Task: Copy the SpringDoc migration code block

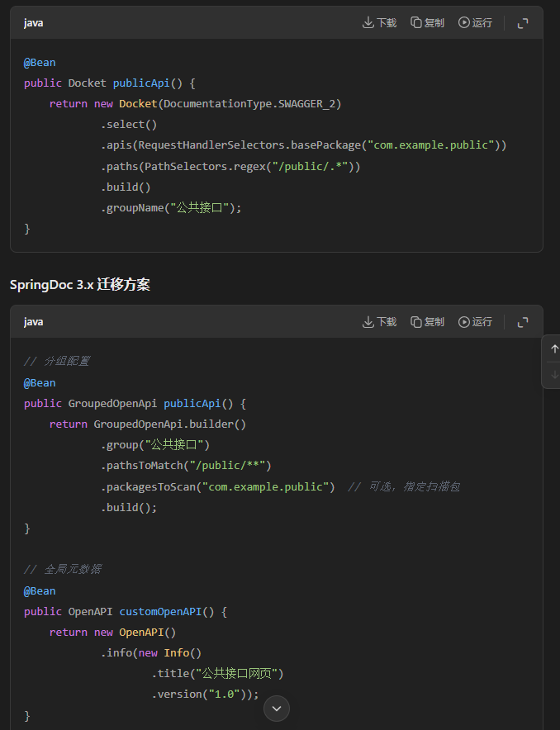Action: (x=427, y=322)
